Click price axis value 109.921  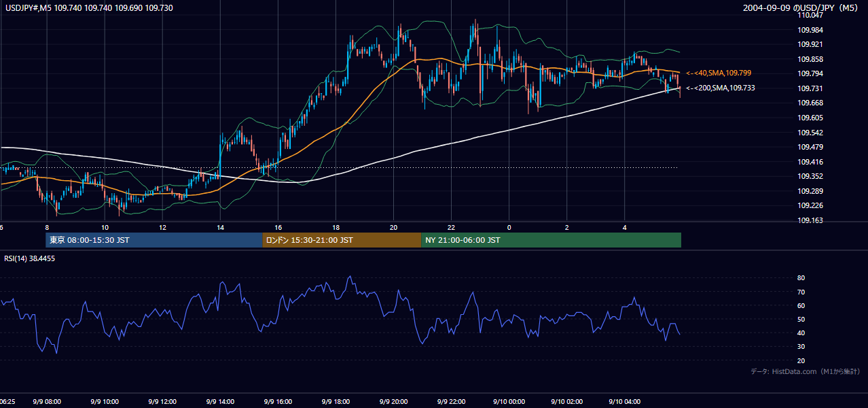point(812,44)
